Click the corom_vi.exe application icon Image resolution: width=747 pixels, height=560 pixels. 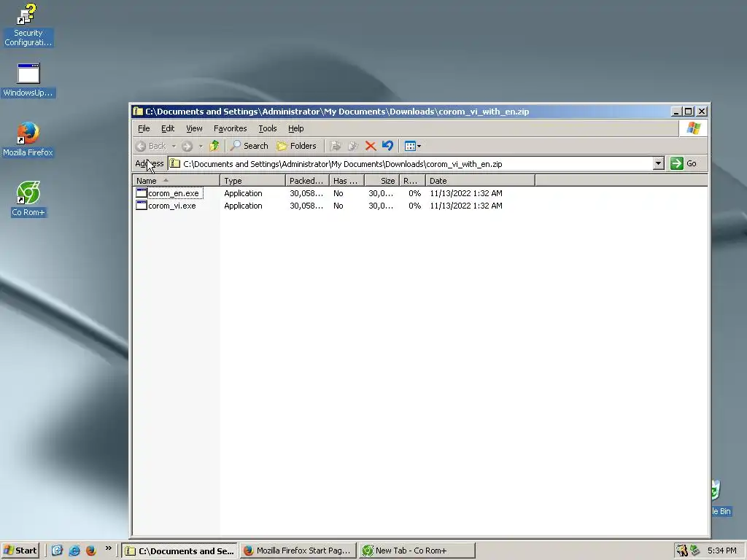pos(142,205)
